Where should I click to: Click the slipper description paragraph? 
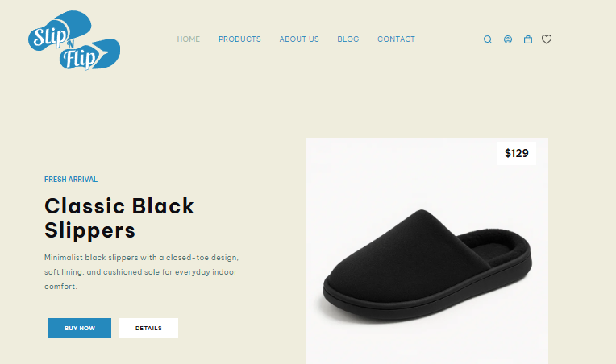pyautogui.click(x=141, y=272)
